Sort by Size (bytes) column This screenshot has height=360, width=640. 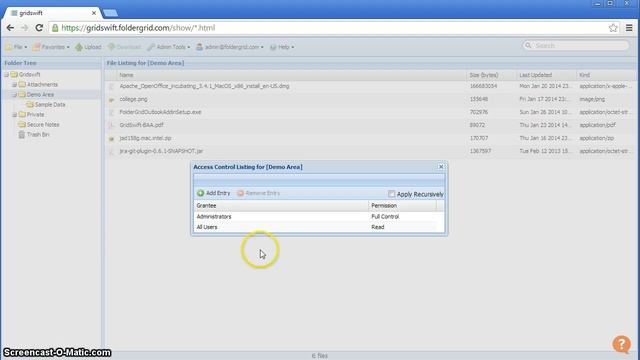(x=491, y=75)
